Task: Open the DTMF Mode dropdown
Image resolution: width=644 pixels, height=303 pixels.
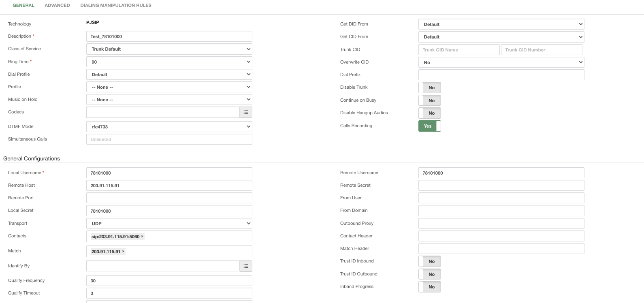Action: coord(169,127)
